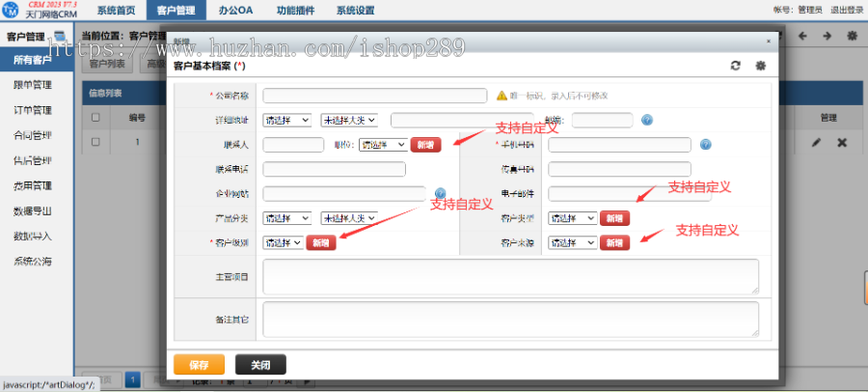This screenshot has width=868, height=392.
Task: Click into the 备注其它 text area
Action: pos(510,319)
